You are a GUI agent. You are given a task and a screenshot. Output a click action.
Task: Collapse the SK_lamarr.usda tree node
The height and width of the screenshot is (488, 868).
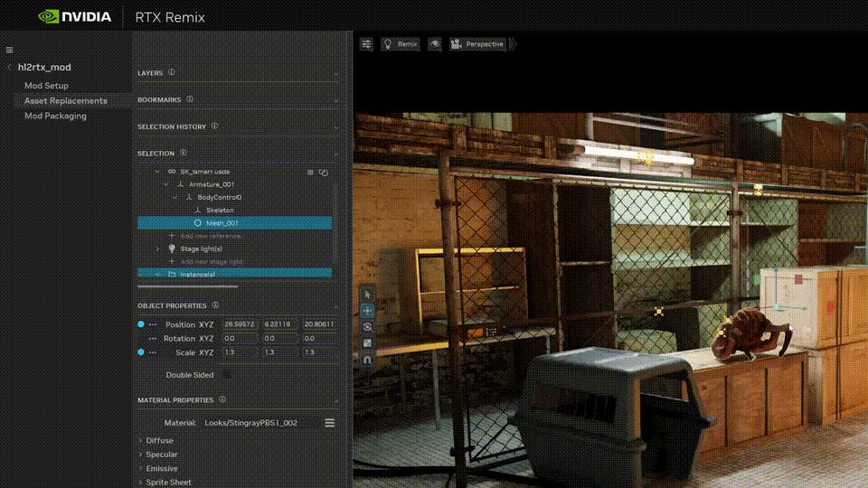click(x=157, y=172)
